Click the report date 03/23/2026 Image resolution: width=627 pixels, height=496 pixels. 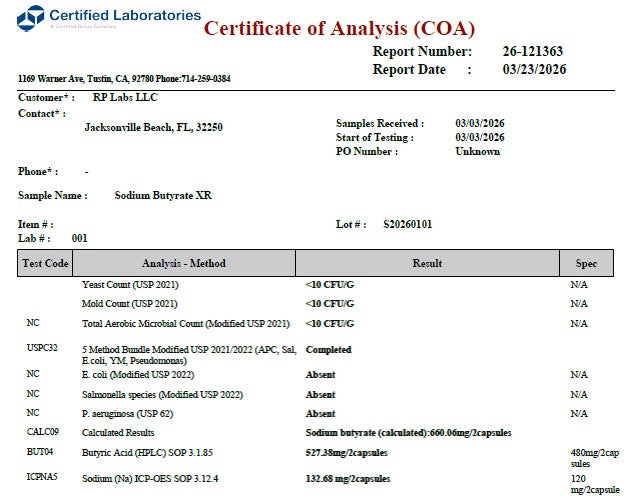pyautogui.click(x=534, y=69)
